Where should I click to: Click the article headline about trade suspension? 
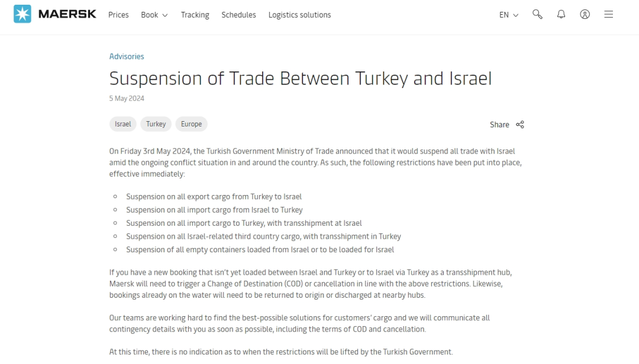coord(300,79)
